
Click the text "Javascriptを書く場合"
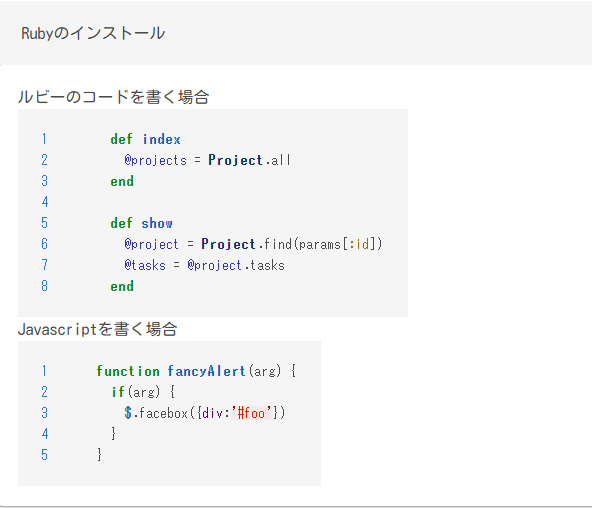(97, 329)
